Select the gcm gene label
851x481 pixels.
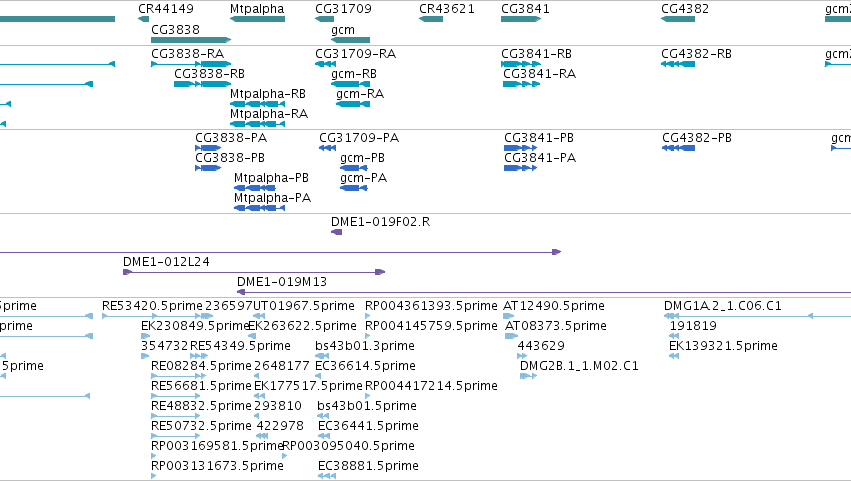point(343,29)
